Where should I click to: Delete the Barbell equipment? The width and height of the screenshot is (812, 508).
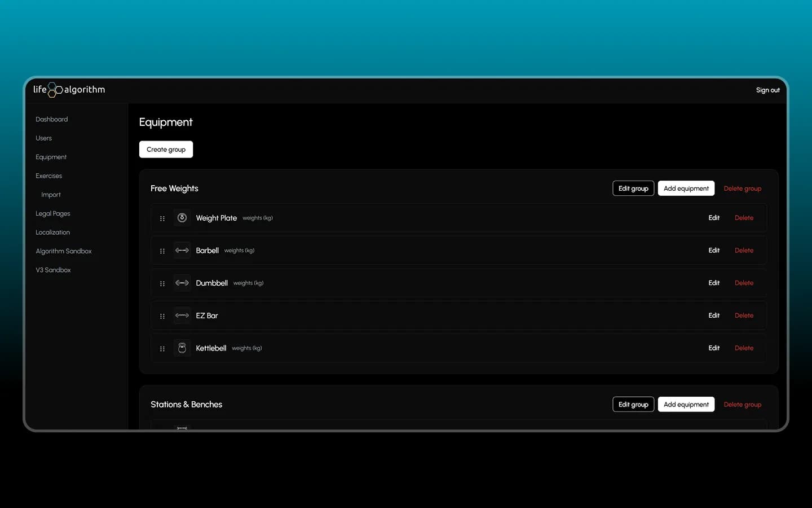(744, 251)
